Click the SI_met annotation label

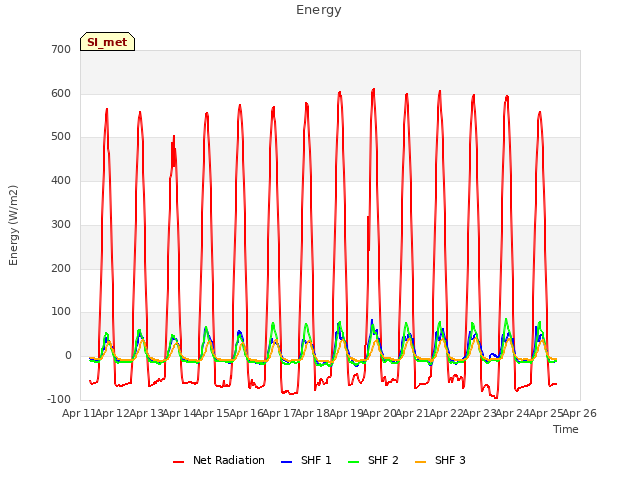[x=107, y=42]
